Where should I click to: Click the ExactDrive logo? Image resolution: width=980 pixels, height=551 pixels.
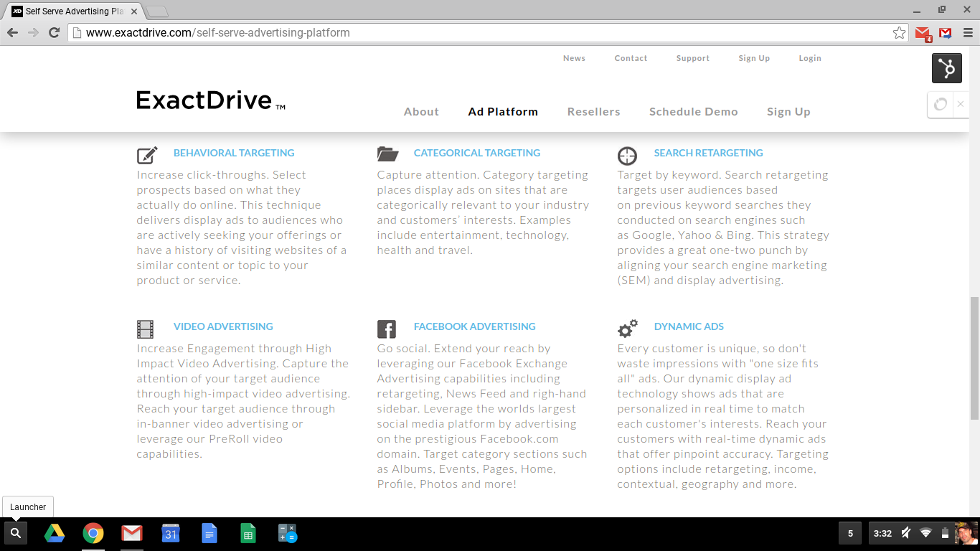click(211, 100)
